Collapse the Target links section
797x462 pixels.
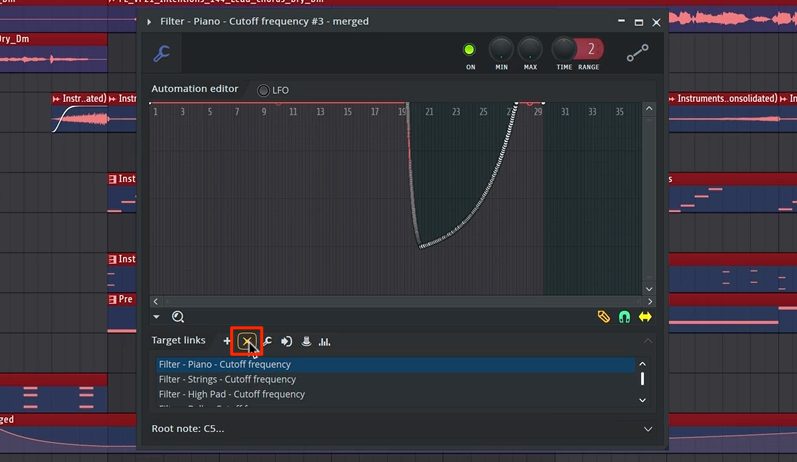(648, 341)
